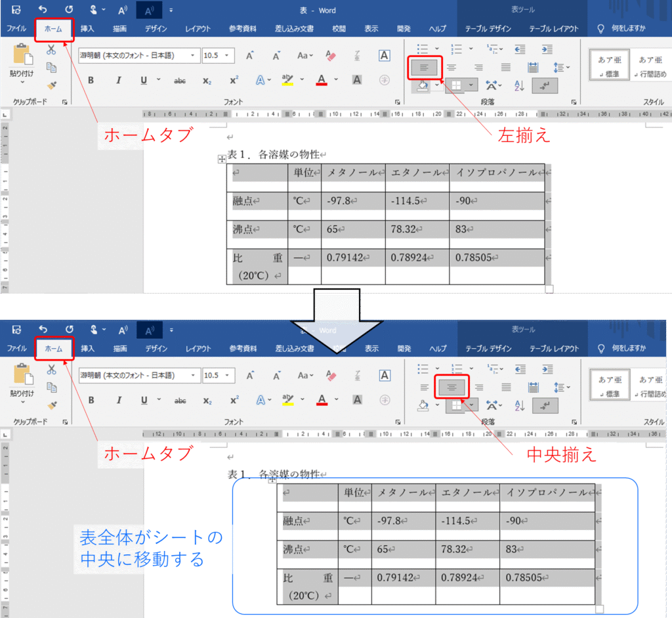672x618 pixels.
Task: Click the justify alignment icon in lower ribbon
Action: point(506,387)
